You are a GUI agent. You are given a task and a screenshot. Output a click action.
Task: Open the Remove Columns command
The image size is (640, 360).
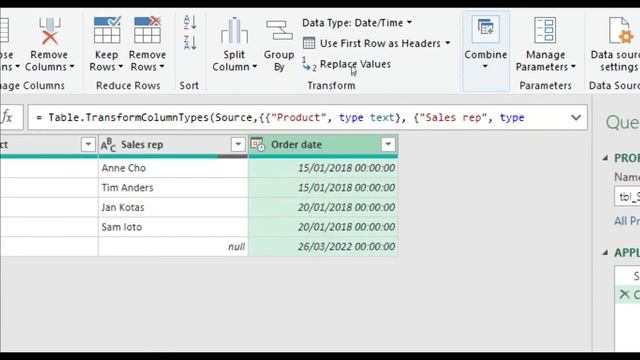[49, 44]
